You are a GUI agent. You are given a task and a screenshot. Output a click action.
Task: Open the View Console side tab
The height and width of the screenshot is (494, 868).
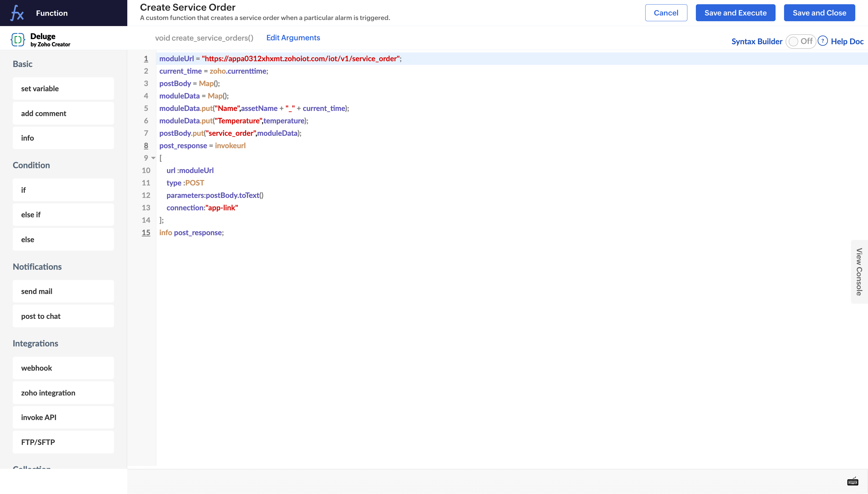pos(859,272)
